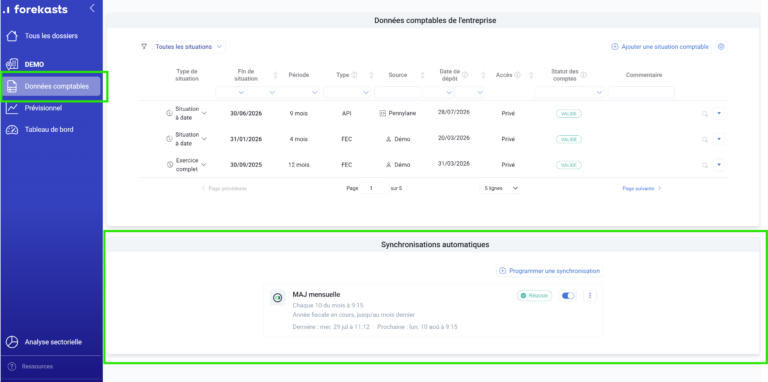
Task: Click the page number input field
Action: click(374, 188)
